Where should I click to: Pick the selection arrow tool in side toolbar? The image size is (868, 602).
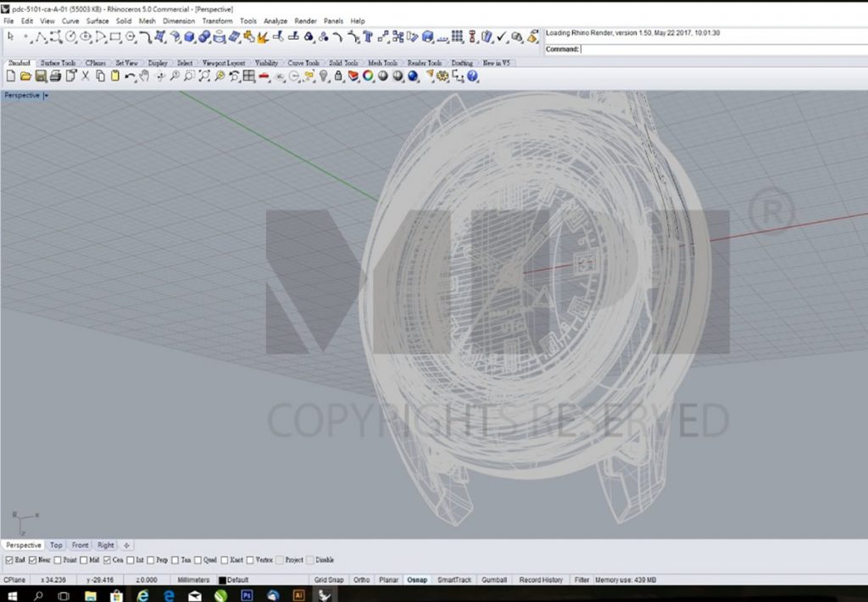click(10, 36)
